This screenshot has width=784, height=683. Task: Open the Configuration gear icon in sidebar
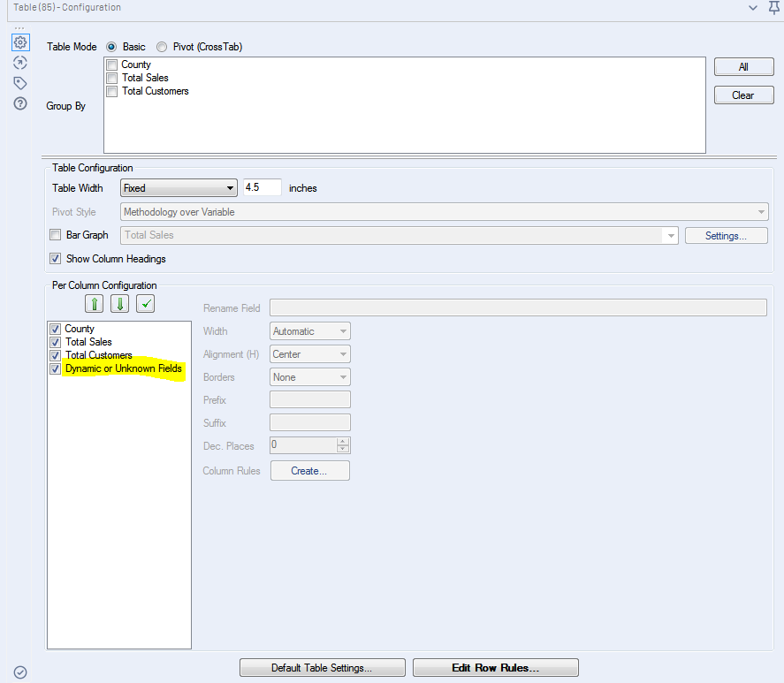(x=19, y=42)
